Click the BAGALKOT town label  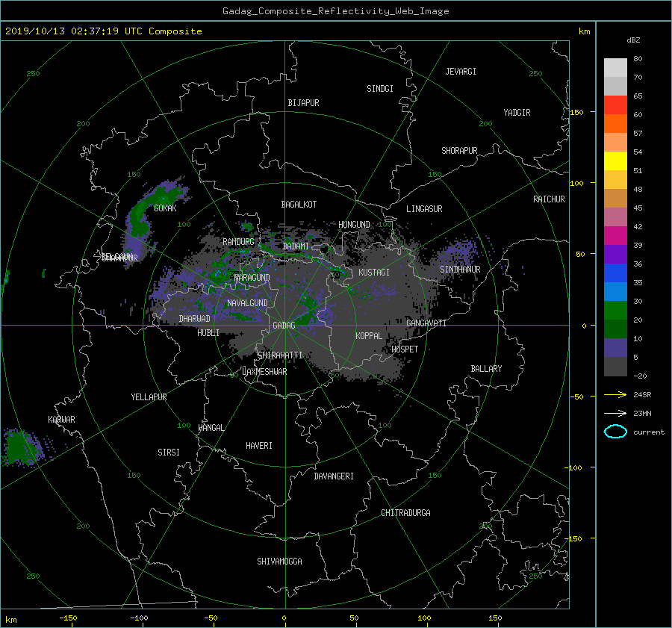coord(299,205)
